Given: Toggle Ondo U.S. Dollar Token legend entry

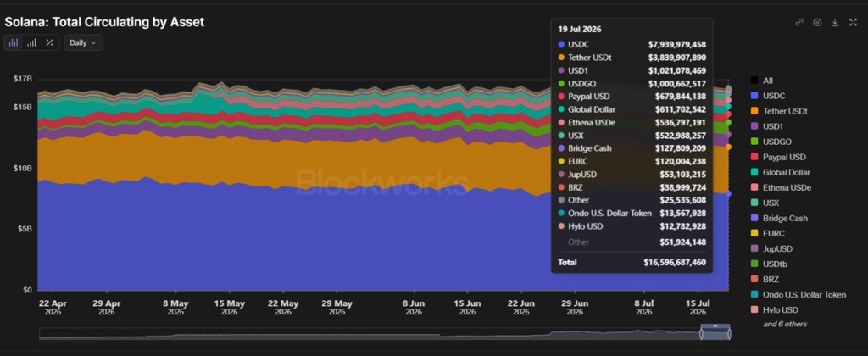Looking at the screenshot, I should [798, 294].
